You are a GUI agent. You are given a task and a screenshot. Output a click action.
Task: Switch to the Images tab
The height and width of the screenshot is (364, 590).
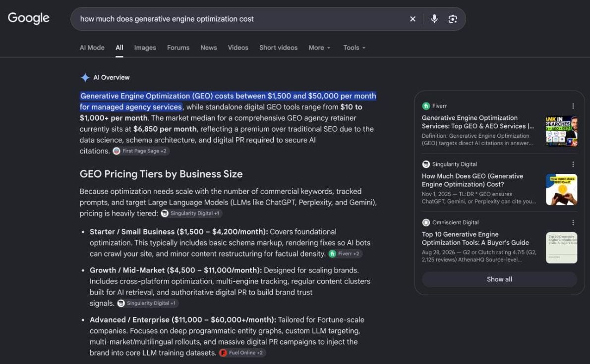click(145, 48)
